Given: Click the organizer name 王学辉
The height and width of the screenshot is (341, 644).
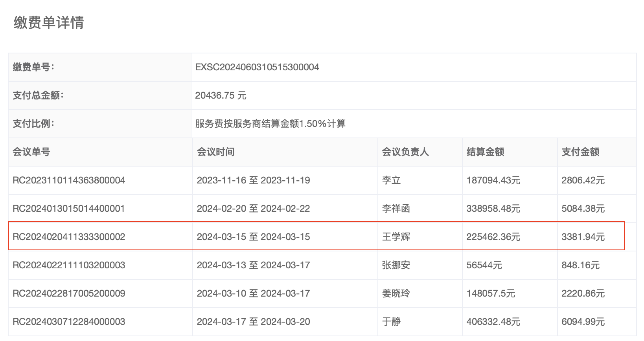Looking at the screenshot, I should 396,237.
